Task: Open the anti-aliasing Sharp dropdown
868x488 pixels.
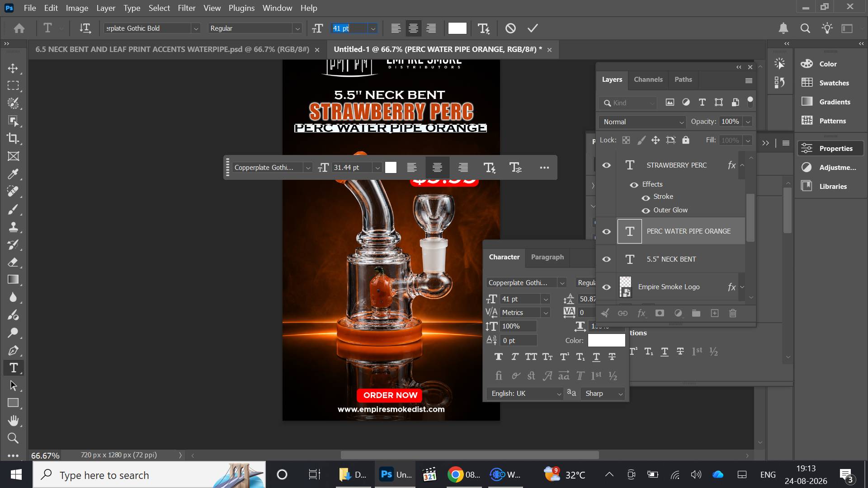Action: (x=604, y=394)
